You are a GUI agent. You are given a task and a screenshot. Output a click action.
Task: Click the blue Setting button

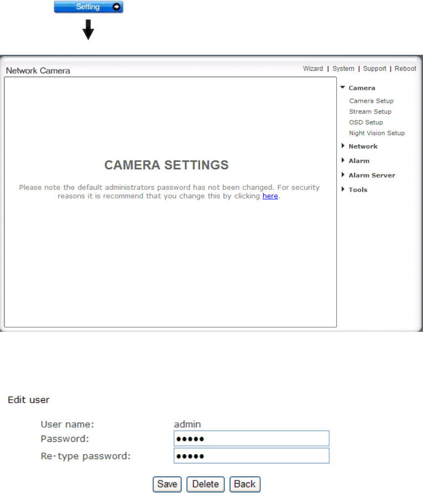coord(88,7)
